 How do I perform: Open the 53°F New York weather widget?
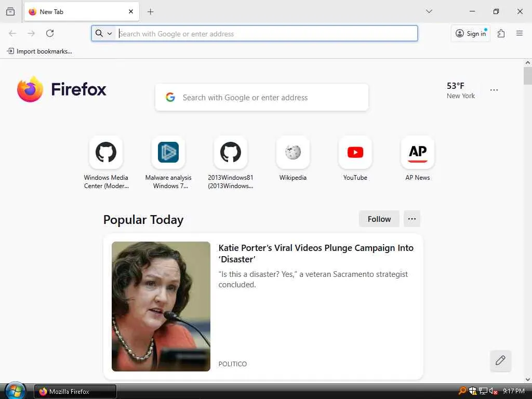[461, 90]
